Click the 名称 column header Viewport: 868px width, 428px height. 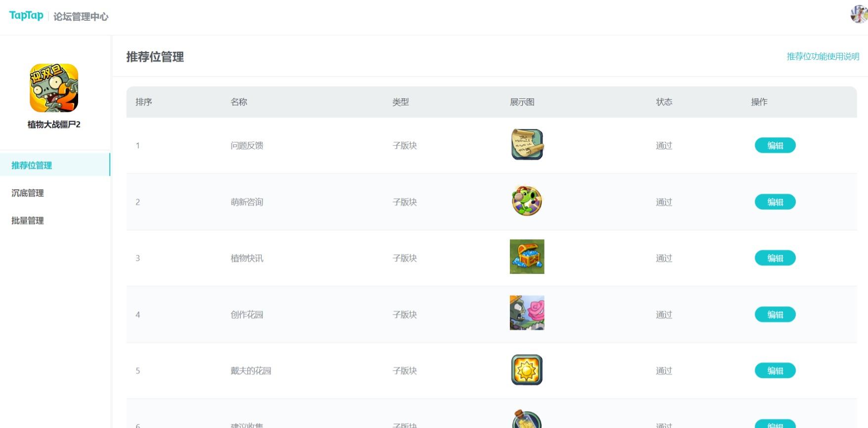(239, 102)
